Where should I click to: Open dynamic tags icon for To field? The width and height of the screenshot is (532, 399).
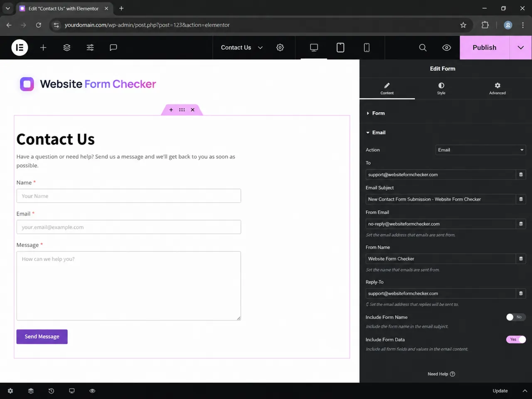(521, 175)
